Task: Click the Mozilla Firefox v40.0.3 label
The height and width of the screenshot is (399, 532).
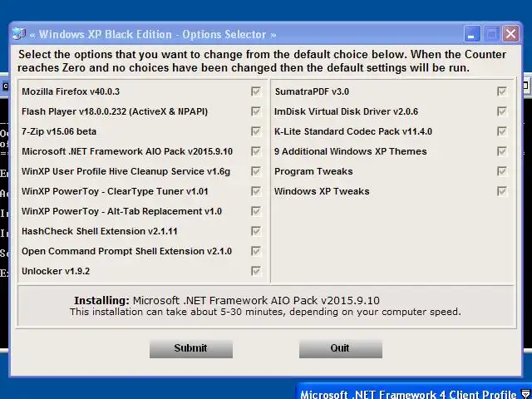Action: (71, 91)
